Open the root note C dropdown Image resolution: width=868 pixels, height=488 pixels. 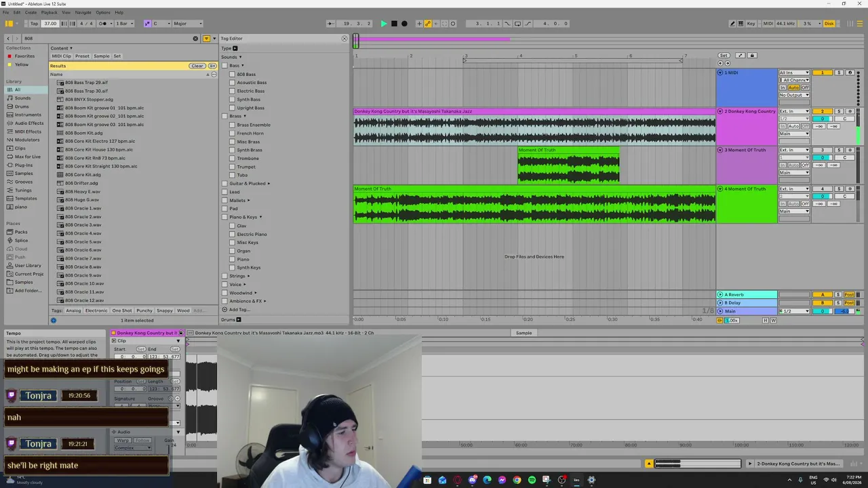pos(161,24)
